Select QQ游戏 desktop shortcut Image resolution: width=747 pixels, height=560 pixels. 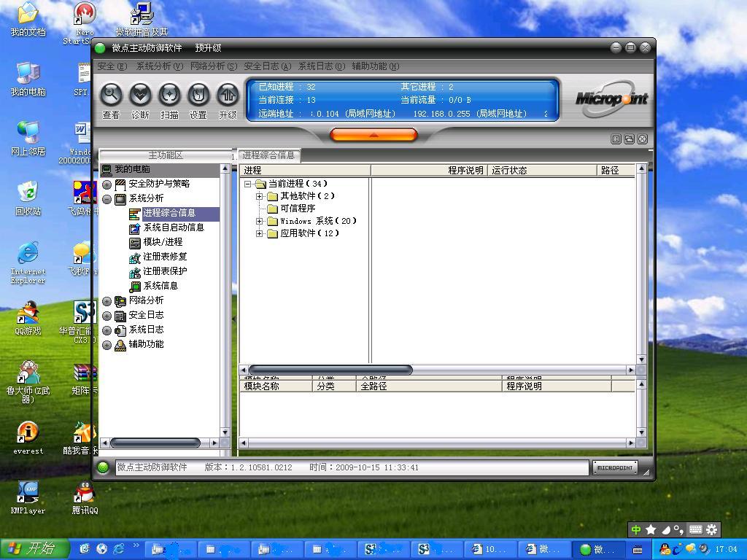28,318
